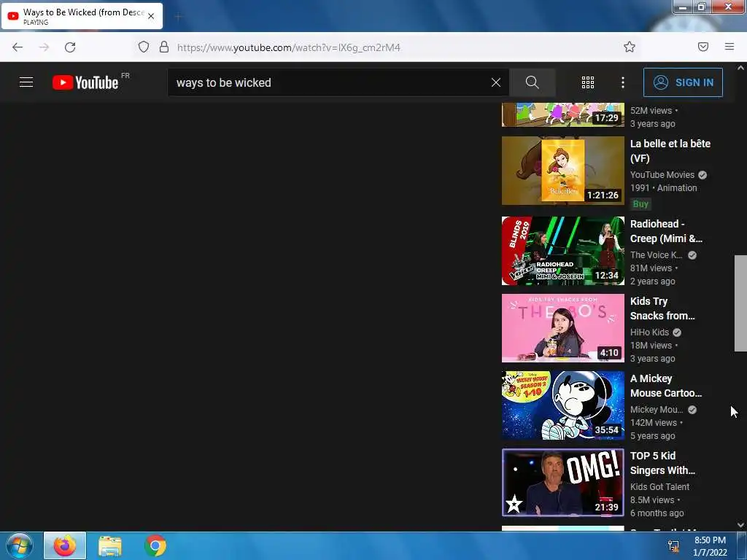Click '1991 • Animation' movie info
This screenshot has height=560, width=747.
click(x=663, y=187)
